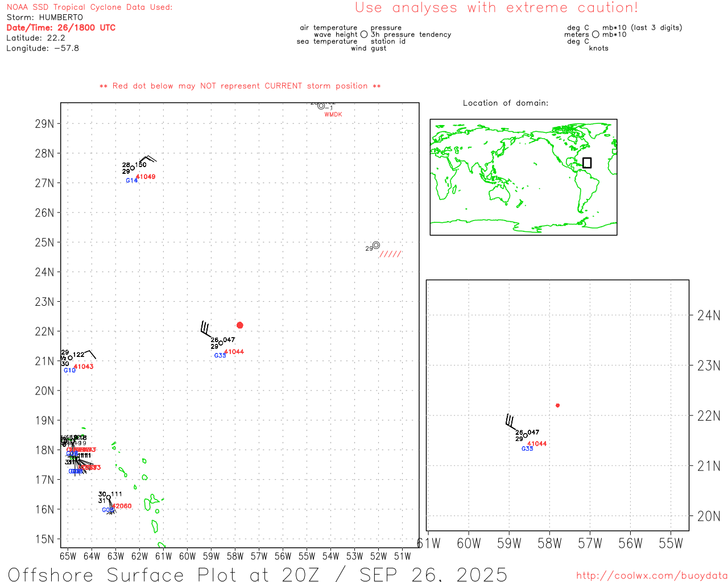The height and width of the screenshot is (582, 728).
Task: Click the blue G35 gust label in inset
Action: coord(527,449)
